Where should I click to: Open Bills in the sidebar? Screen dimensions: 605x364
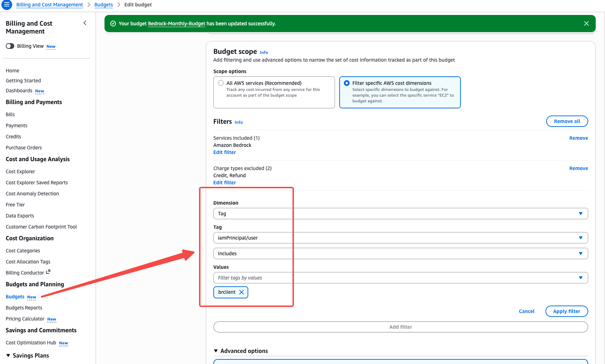(10, 114)
